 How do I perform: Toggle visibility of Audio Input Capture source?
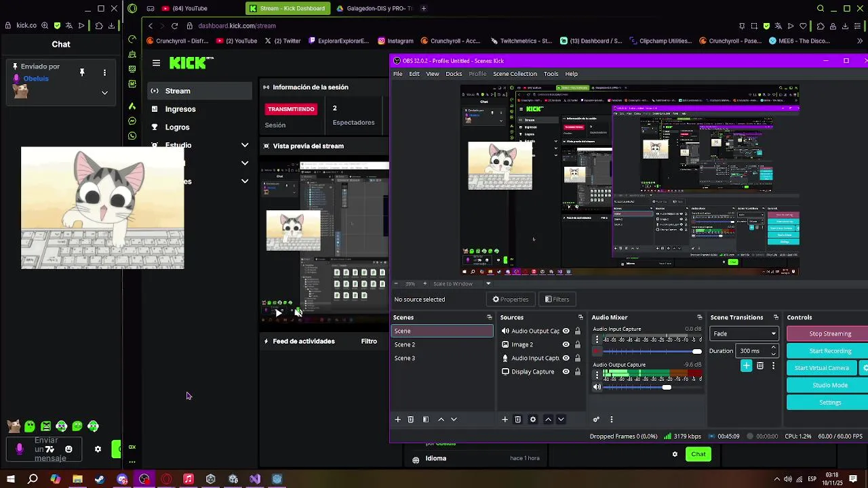click(x=566, y=359)
